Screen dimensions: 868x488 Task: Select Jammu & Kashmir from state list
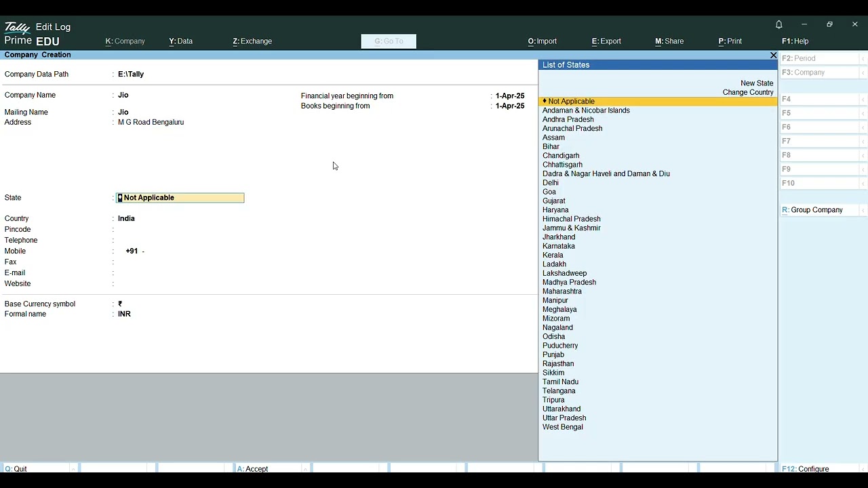(x=572, y=228)
